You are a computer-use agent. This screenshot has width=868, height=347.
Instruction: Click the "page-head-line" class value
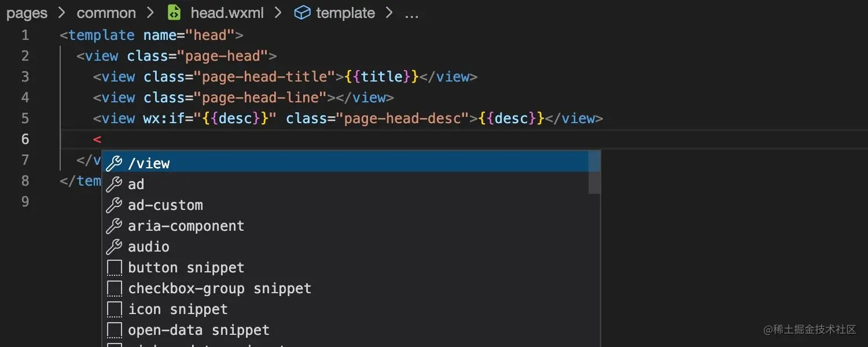pos(260,98)
